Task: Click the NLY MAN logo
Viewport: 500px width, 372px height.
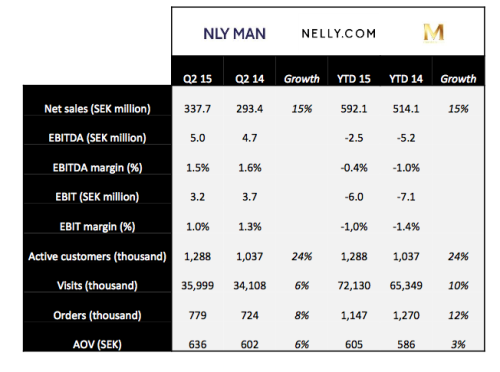Action: [235, 34]
